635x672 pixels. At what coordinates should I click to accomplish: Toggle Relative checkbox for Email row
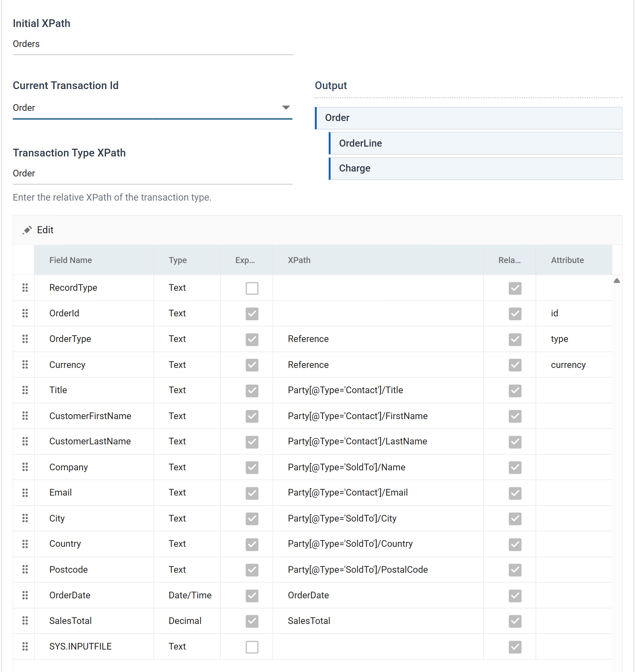[x=515, y=493]
